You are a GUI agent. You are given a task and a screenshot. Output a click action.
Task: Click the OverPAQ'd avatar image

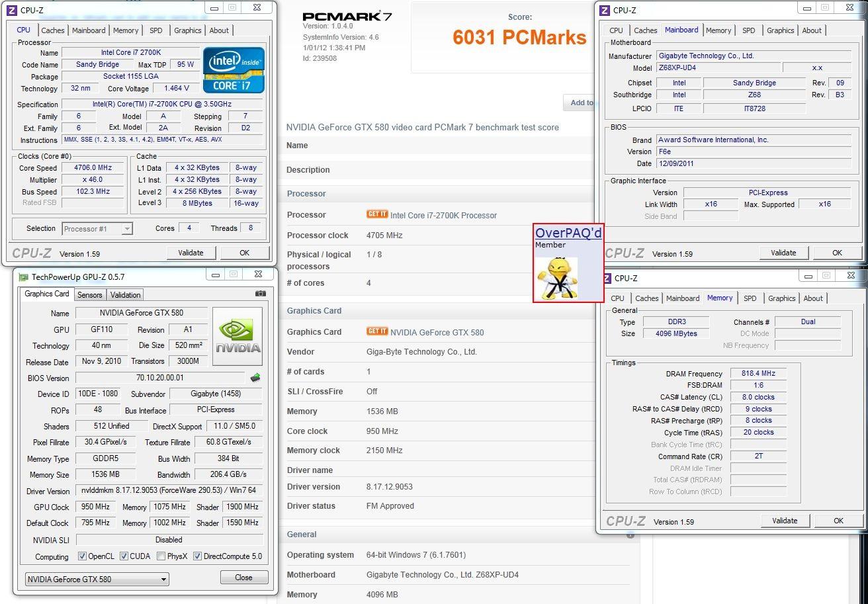557,279
